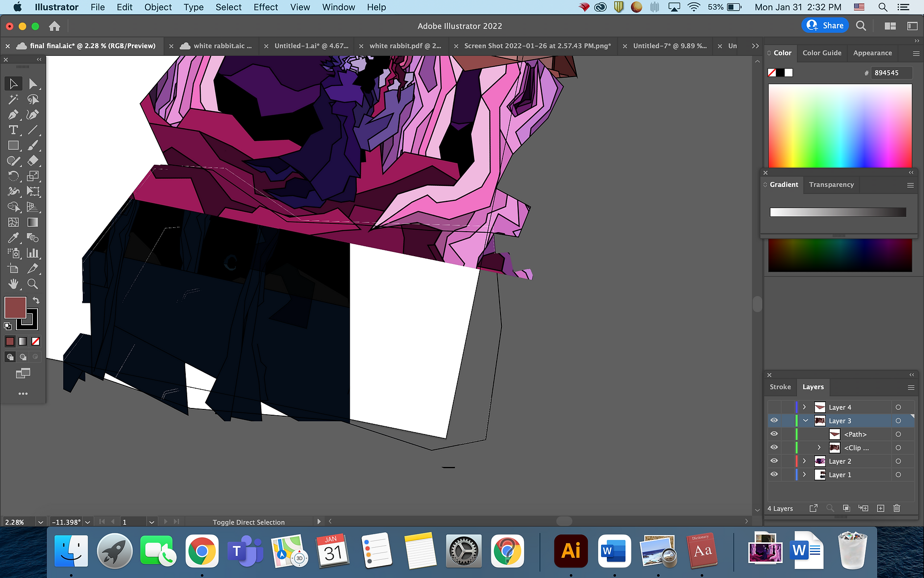Click the Fill color swatch
The image size is (924, 578).
coord(15,308)
